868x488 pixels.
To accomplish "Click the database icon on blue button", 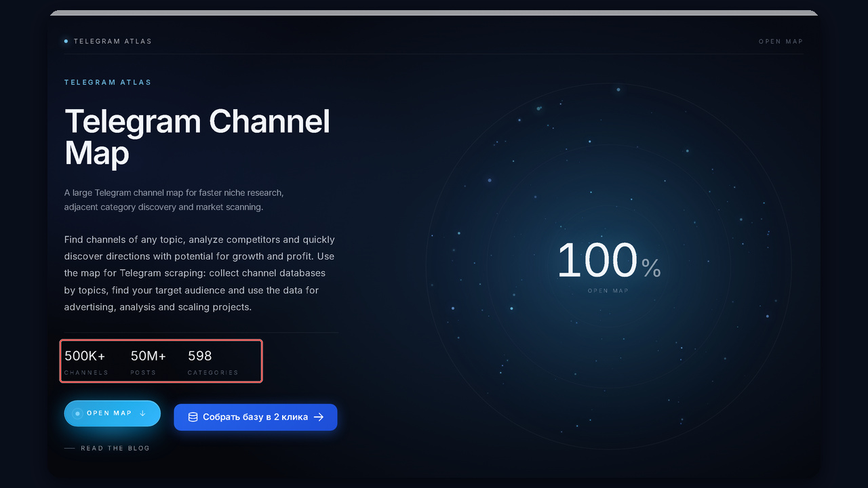I will (193, 418).
